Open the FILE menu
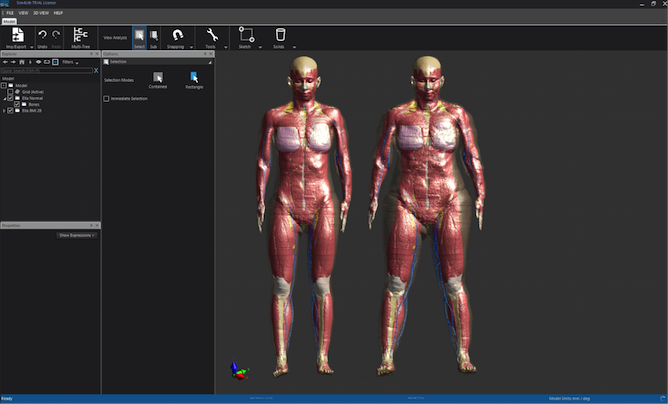 pyautogui.click(x=9, y=13)
